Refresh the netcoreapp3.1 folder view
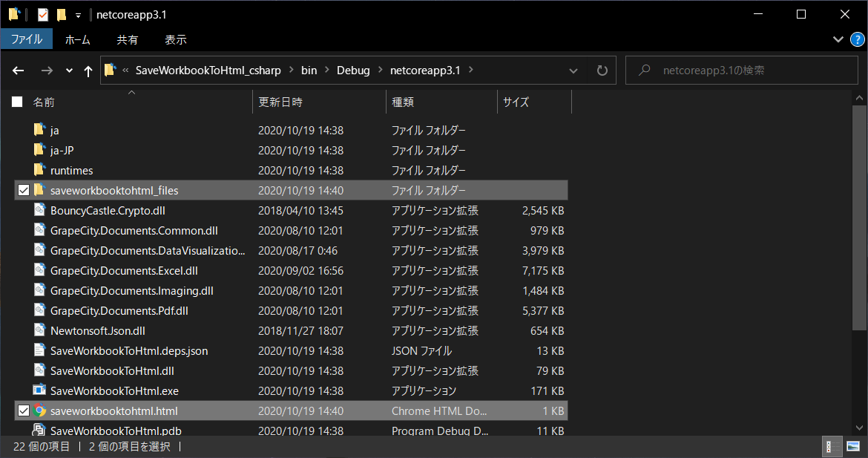The width and height of the screenshot is (868, 458). pyautogui.click(x=602, y=71)
